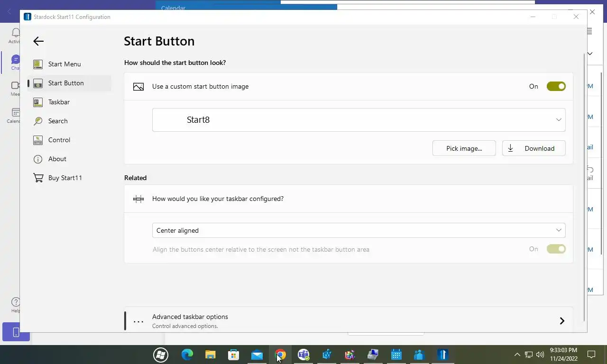Click the taskbar alignment icon

pyautogui.click(x=138, y=199)
